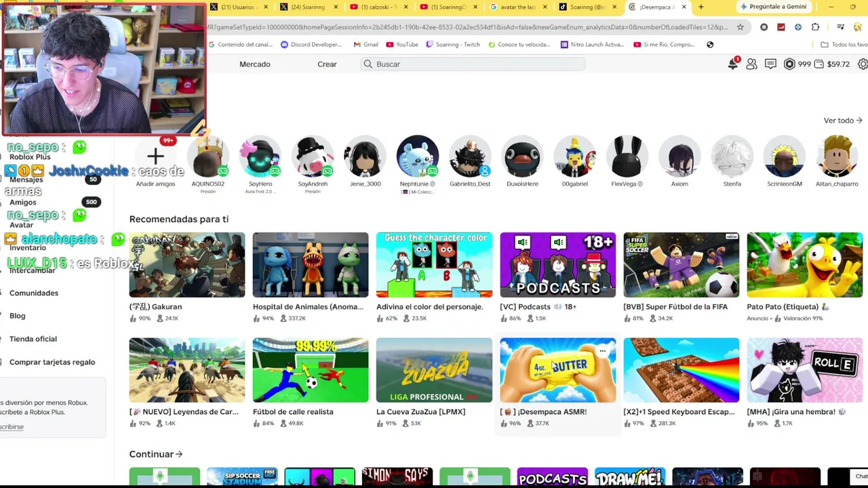Close the (21) Usuarios tab
This screenshot has width=868, height=488.
tap(266, 7)
